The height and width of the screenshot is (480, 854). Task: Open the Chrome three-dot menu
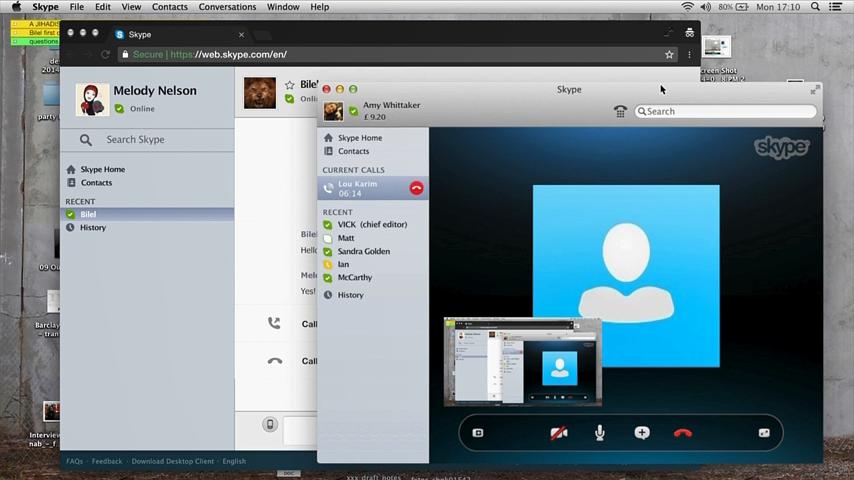(x=689, y=55)
